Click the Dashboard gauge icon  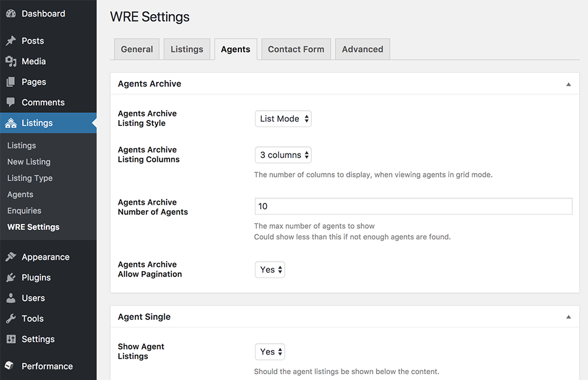[x=11, y=14]
